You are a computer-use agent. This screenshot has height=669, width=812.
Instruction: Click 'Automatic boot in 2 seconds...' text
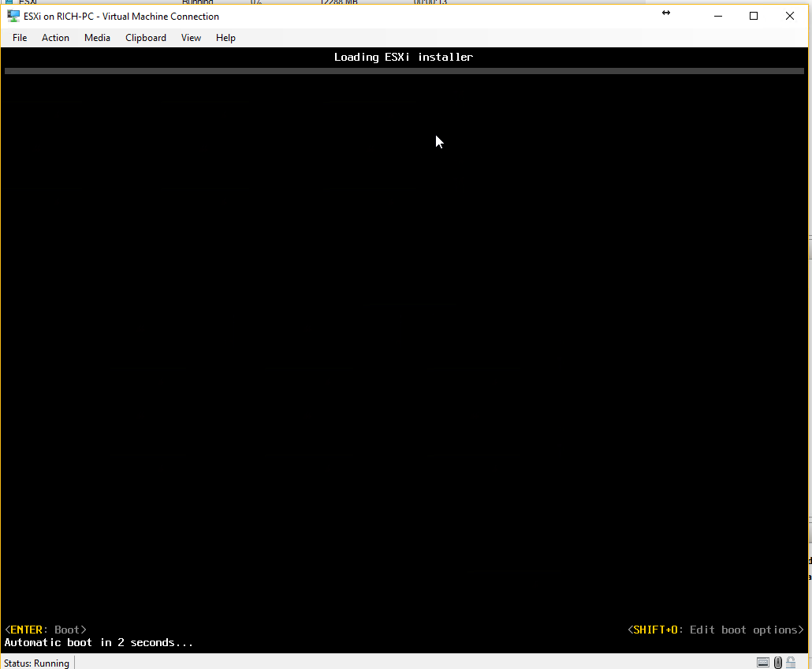point(99,643)
